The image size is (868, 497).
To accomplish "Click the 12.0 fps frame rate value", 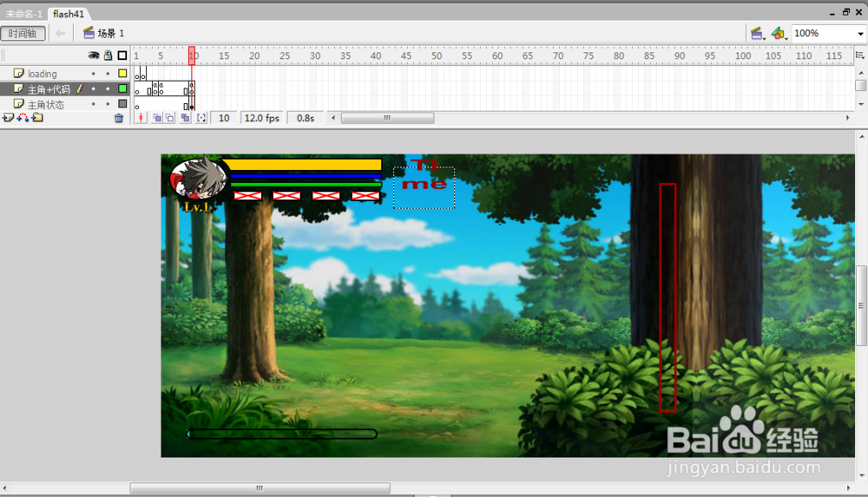I will pos(262,118).
